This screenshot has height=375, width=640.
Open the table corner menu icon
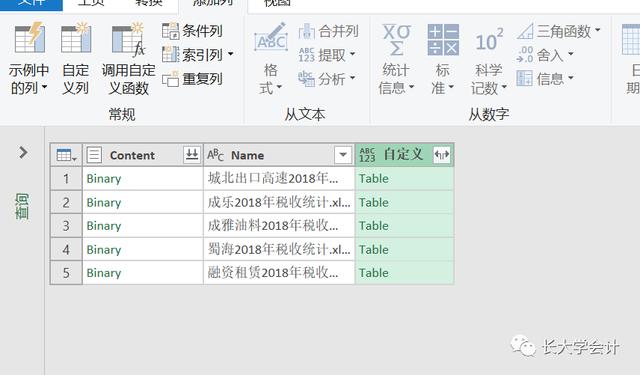pos(66,155)
